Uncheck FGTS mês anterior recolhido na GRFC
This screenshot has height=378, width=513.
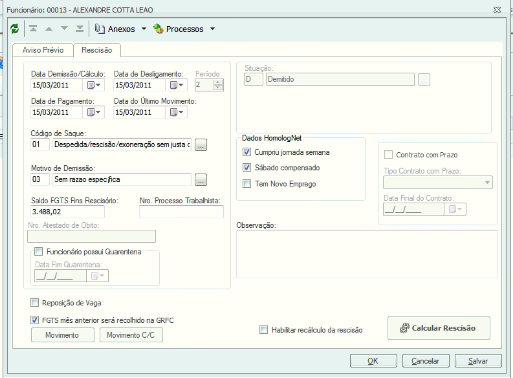click(x=34, y=320)
